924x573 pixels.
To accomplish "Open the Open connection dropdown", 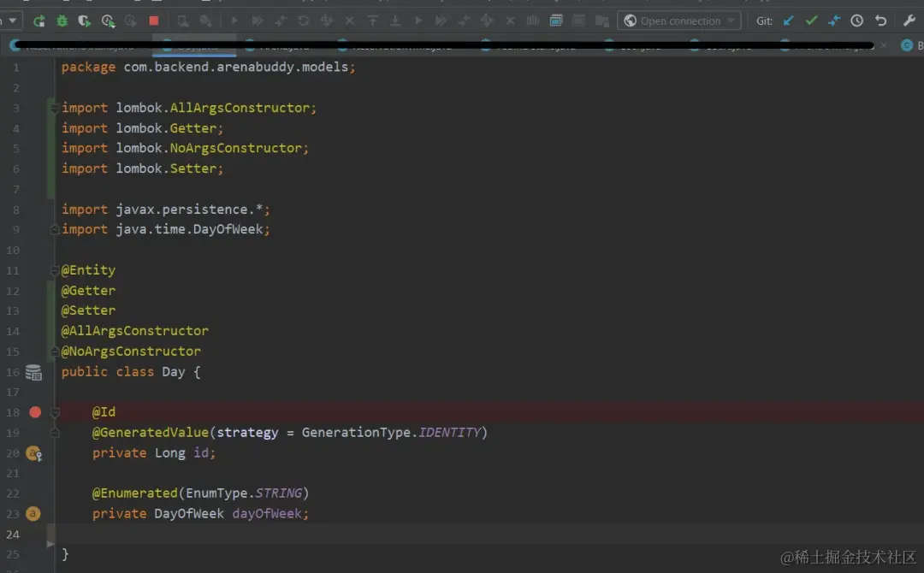I will pyautogui.click(x=678, y=21).
